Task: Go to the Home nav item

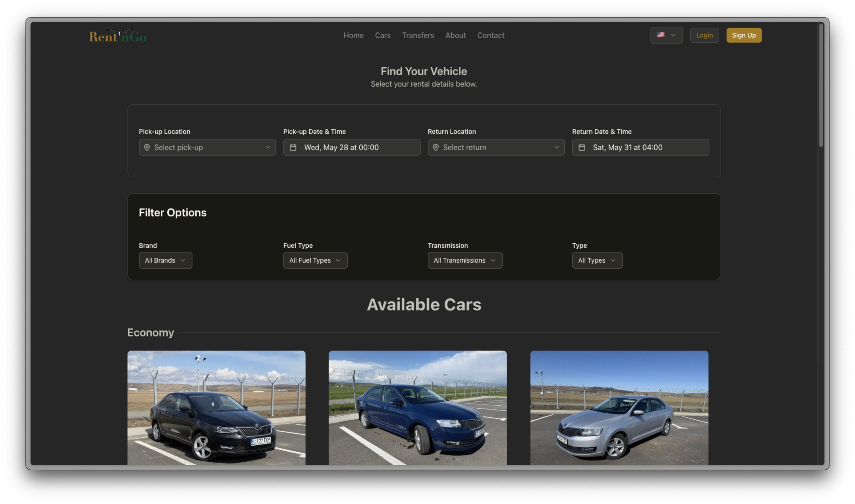Action: (353, 35)
